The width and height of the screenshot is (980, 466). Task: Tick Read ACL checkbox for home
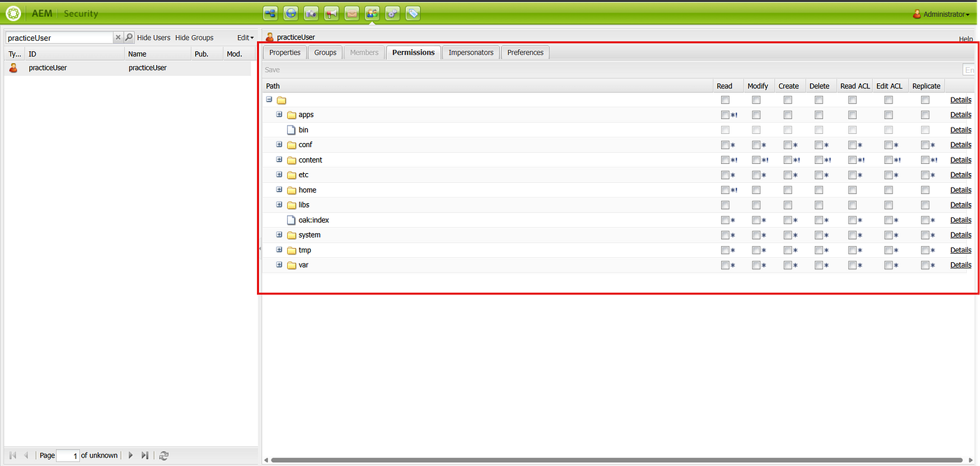tap(852, 190)
